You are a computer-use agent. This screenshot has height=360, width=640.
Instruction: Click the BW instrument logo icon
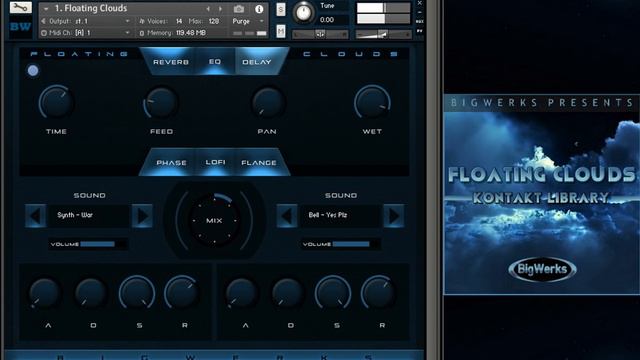[x=20, y=27]
